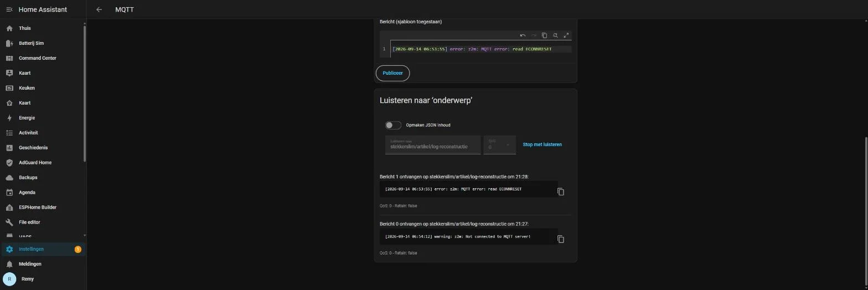Click the topic field stekkerslim/artikel/log-reconstructie
This screenshot has height=290, width=868.
click(433, 144)
